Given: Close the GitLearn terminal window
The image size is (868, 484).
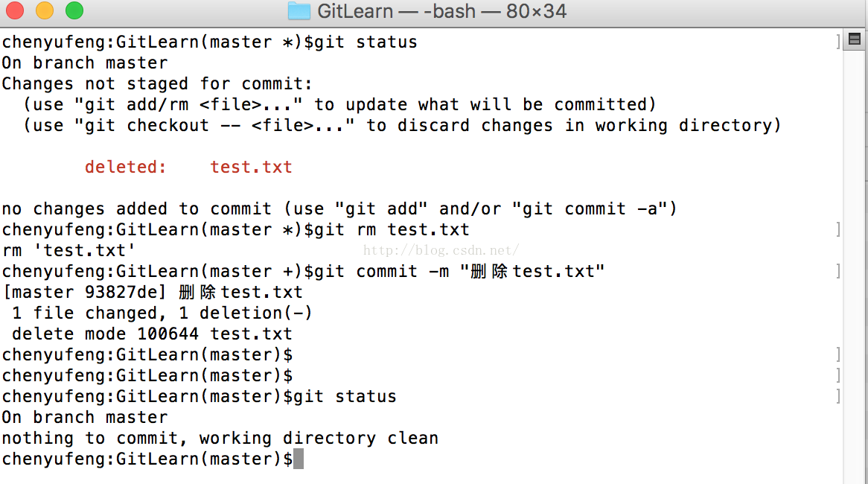Looking at the screenshot, I should click(15, 10).
